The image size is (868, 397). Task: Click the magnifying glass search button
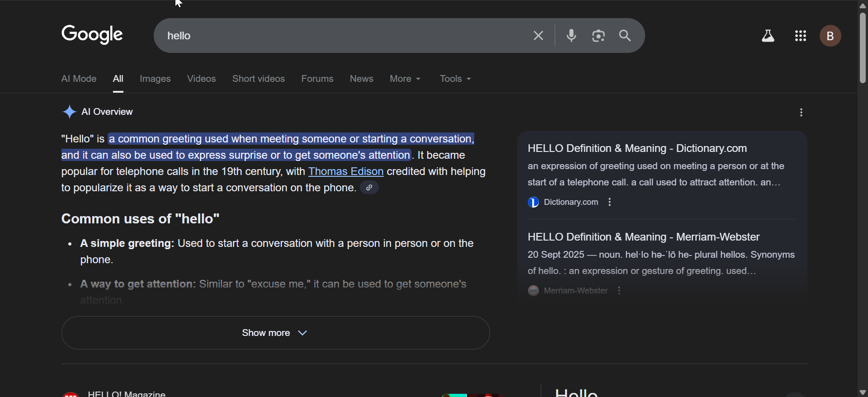click(625, 36)
